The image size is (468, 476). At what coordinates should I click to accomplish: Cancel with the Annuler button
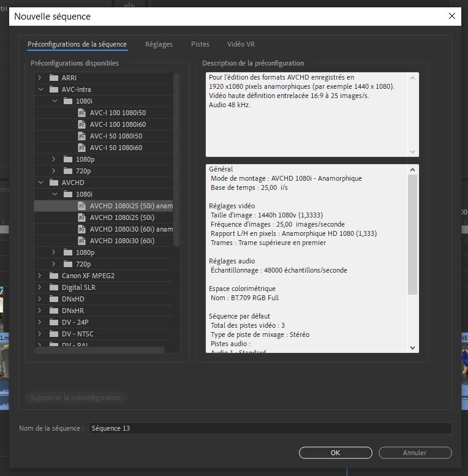[x=415, y=453]
